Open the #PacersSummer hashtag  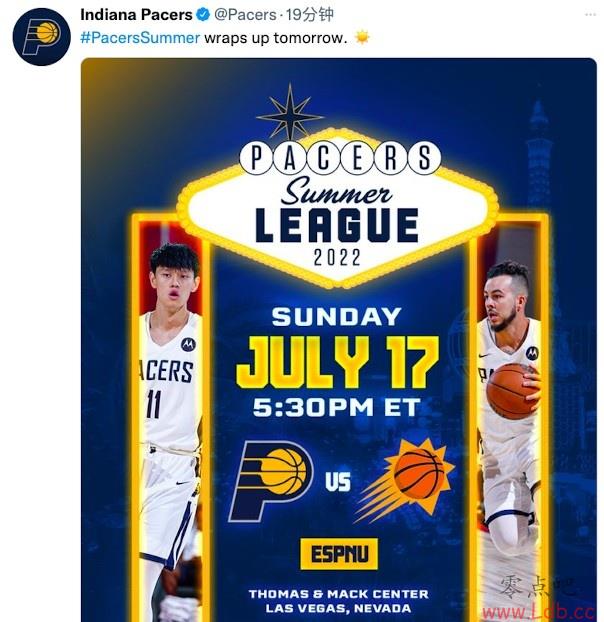click(140, 38)
